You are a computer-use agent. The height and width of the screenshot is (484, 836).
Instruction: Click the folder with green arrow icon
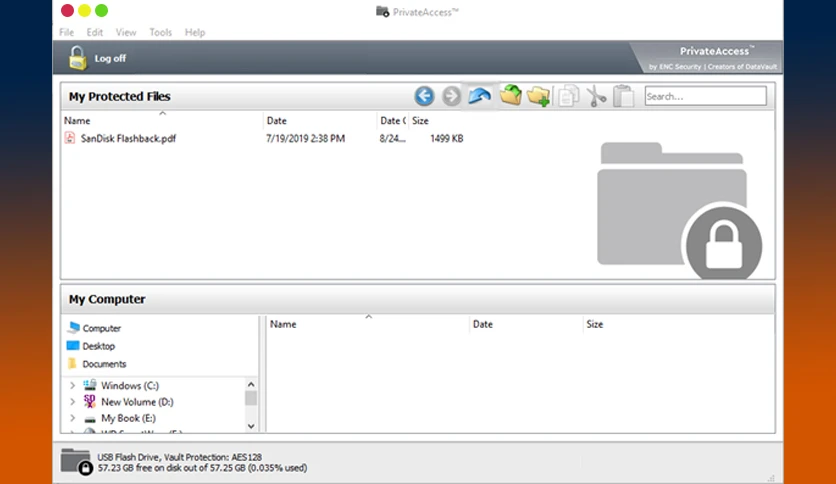(511, 95)
